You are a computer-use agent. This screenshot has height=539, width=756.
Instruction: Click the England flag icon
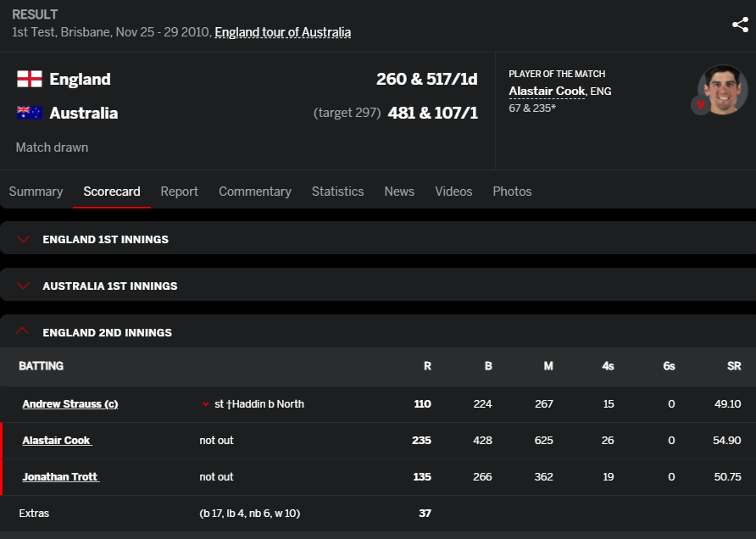(x=30, y=79)
